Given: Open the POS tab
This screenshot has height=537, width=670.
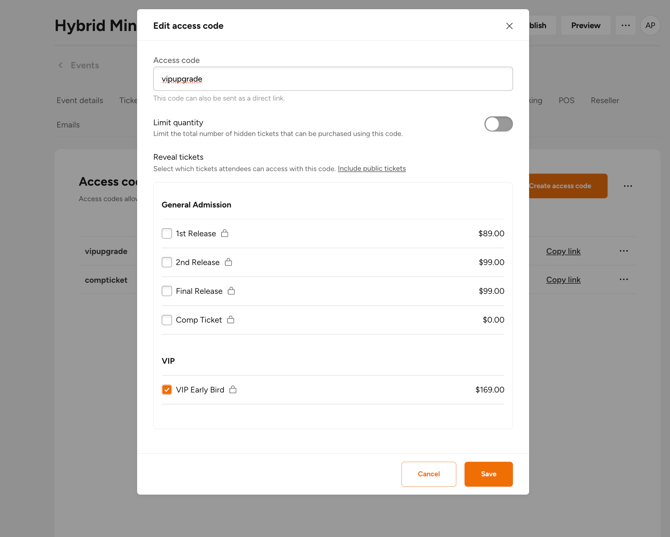Looking at the screenshot, I should (x=566, y=100).
